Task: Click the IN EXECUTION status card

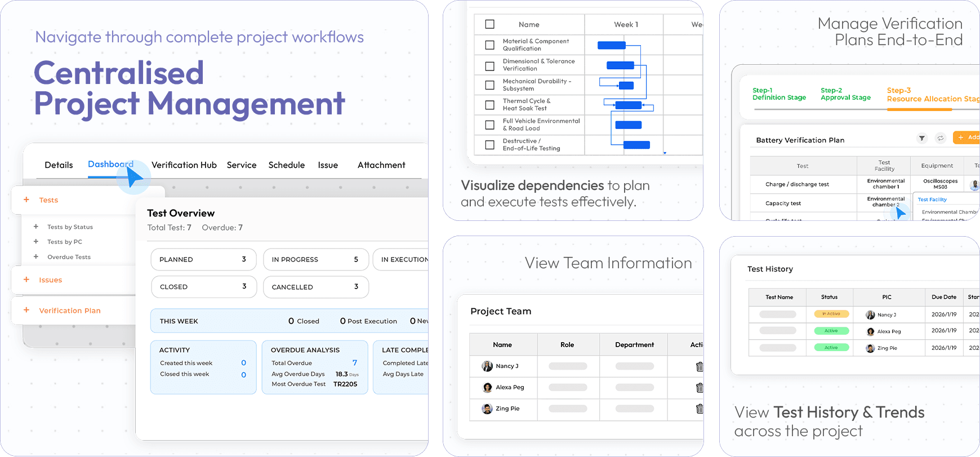Action: (x=400, y=259)
